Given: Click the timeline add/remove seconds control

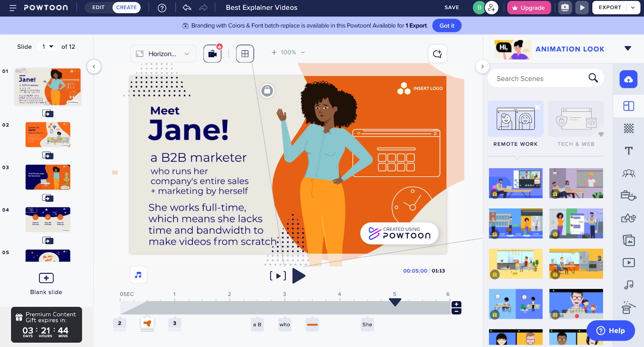Looking at the screenshot, I should 456,308.
